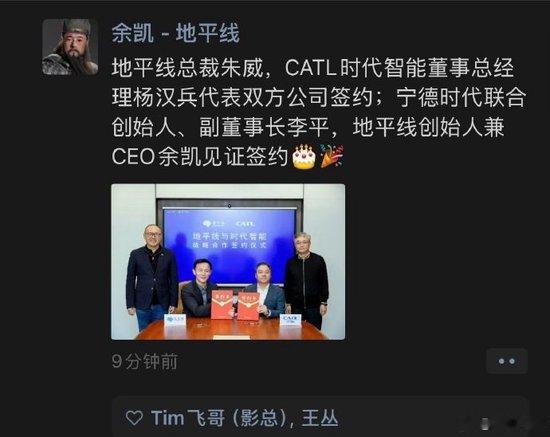Click the 9分钟前 timestamp
Screen dimensions: 550x437
pos(145,361)
